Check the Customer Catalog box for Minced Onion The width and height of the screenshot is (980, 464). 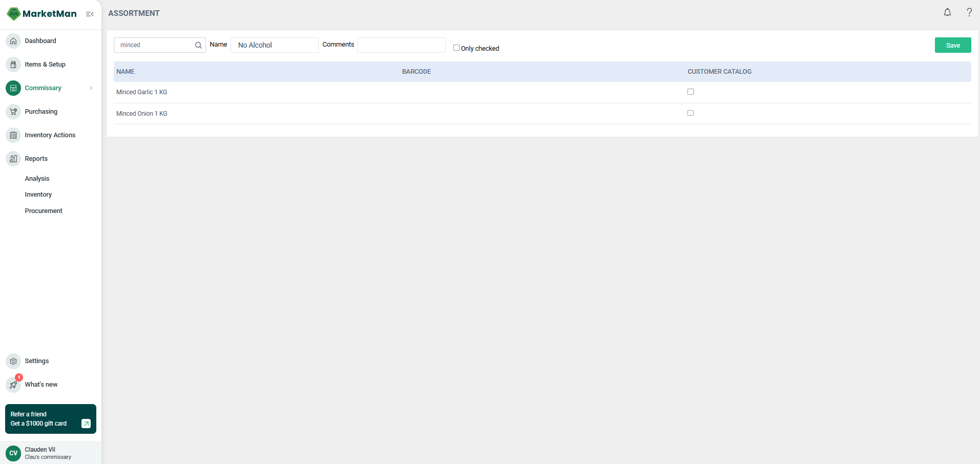[x=690, y=113]
